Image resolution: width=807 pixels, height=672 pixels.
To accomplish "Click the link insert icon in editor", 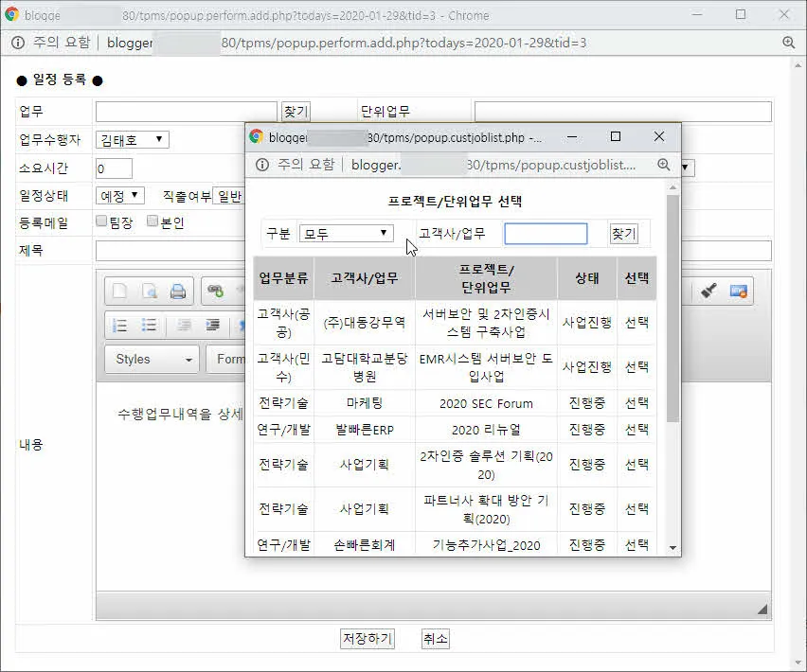I will click(216, 291).
